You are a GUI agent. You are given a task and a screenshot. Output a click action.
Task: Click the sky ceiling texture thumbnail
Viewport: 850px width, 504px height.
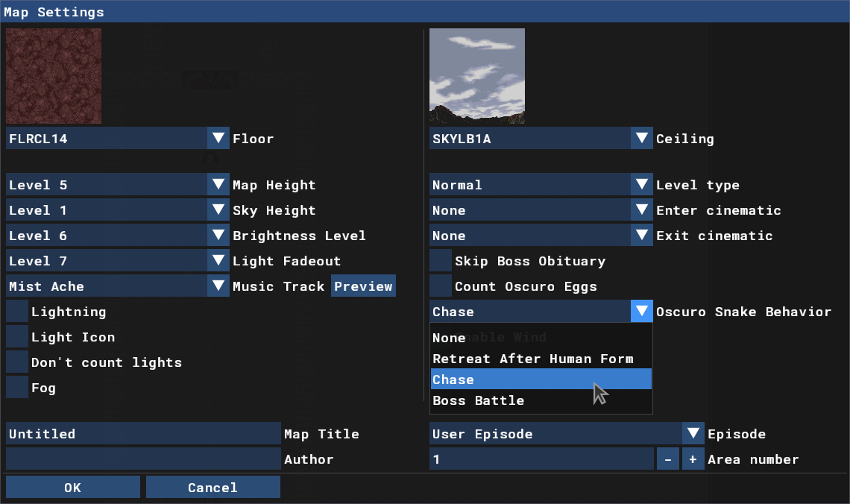click(477, 76)
